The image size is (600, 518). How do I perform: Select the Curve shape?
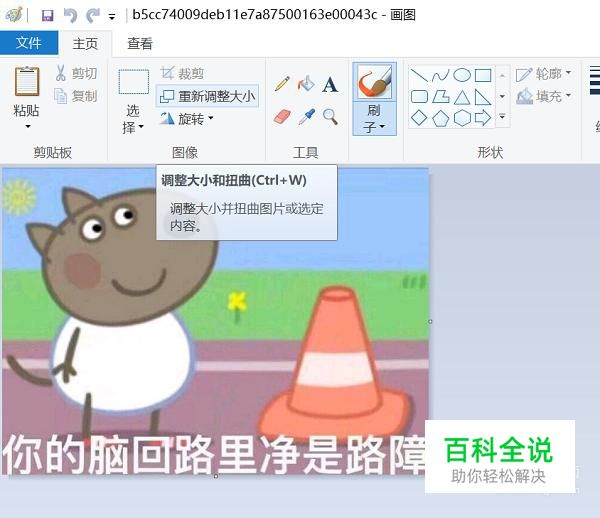pyautogui.click(x=440, y=75)
